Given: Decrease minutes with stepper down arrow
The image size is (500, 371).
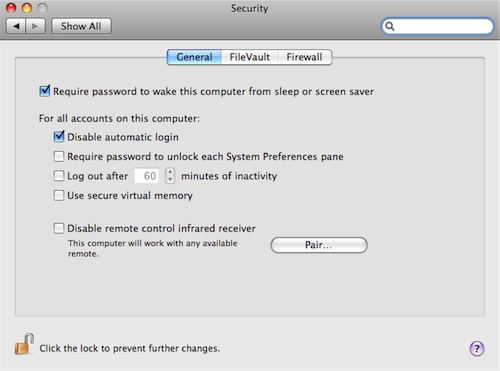Looking at the screenshot, I should [170, 180].
